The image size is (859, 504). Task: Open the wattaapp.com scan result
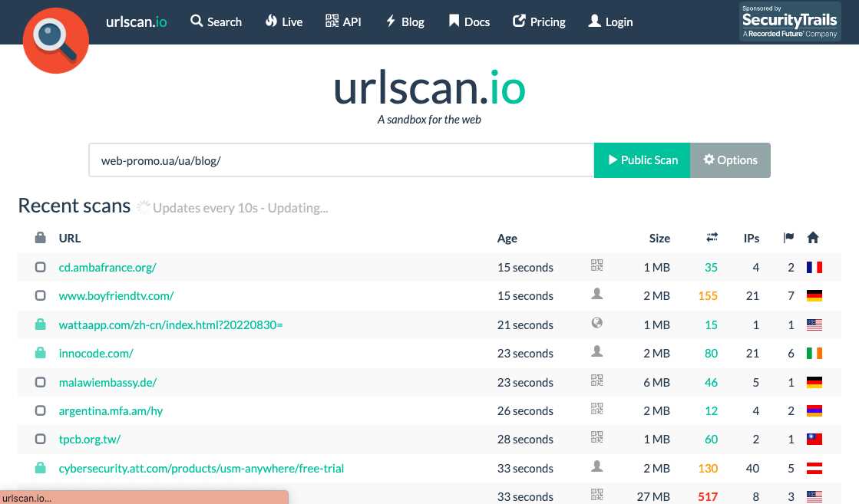[x=171, y=324]
